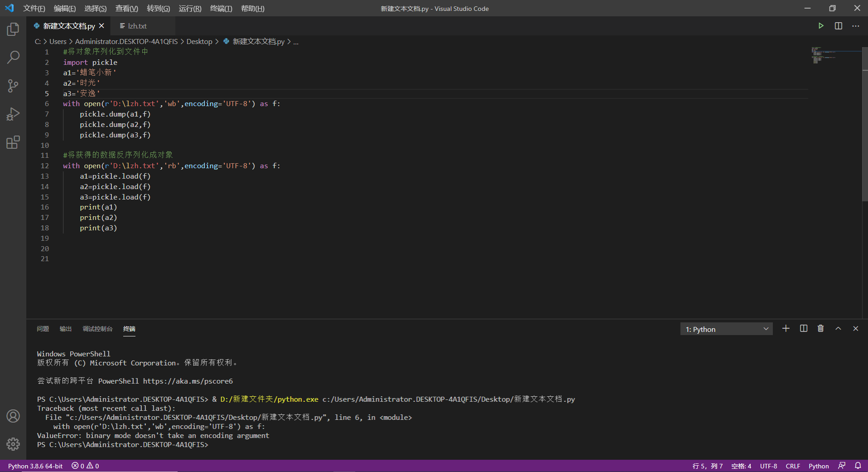Change file encoding UTF-8 in status bar

click(768, 466)
